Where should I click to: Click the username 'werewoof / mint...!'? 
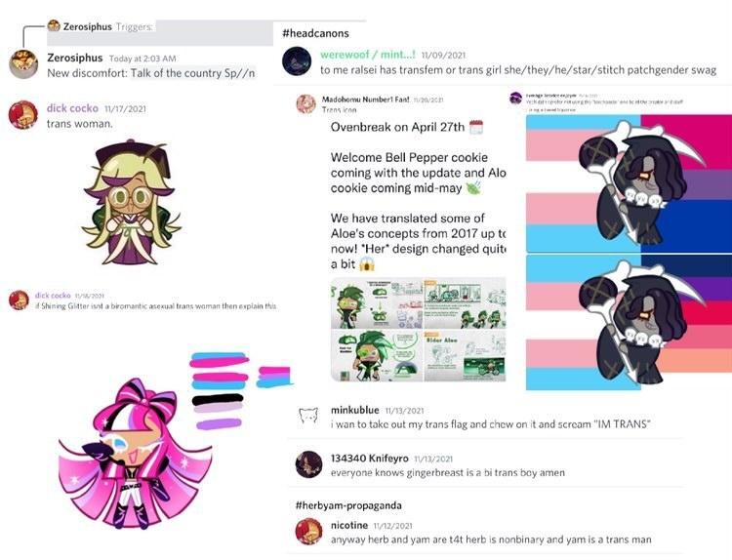367,55
